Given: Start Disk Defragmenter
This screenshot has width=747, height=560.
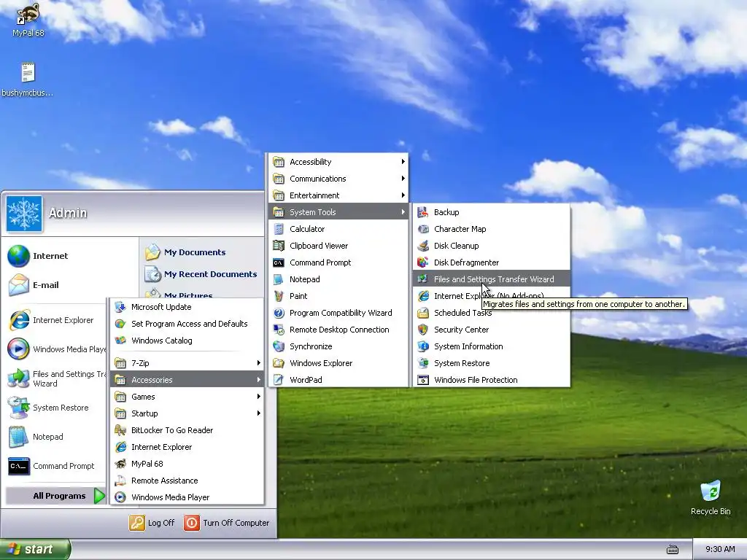Looking at the screenshot, I should (491, 262).
